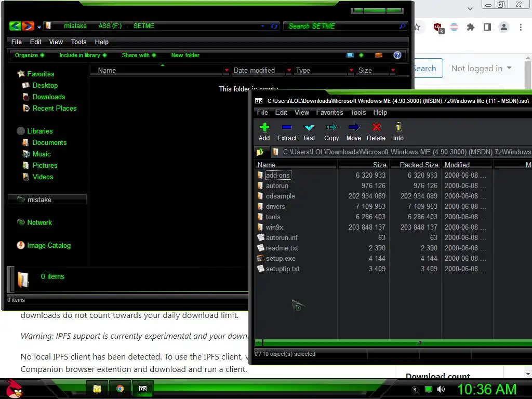532x399 pixels.
Task: Click New folder in Explorer
Action: [185, 55]
